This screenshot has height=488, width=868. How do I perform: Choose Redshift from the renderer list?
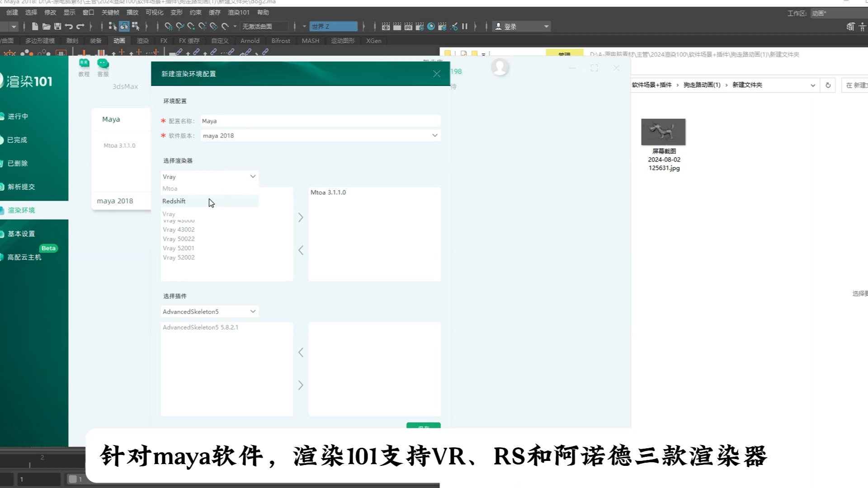pyautogui.click(x=210, y=201)
